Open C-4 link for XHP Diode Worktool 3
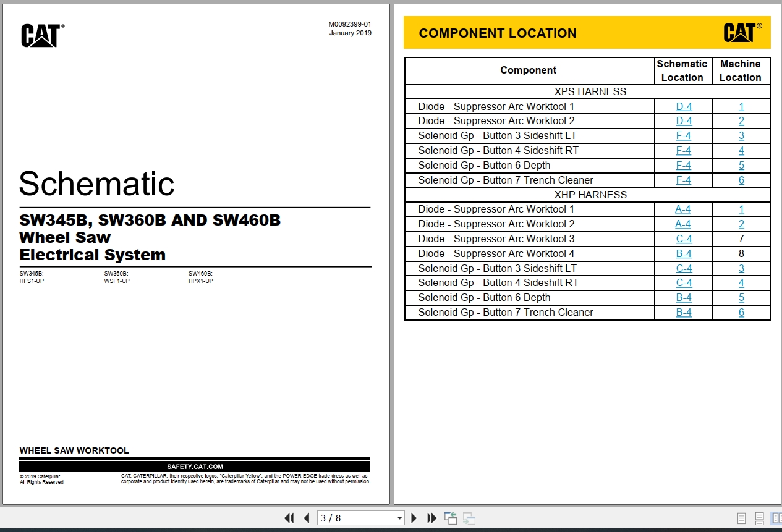The image size is (782, 532). click(684, 239)
